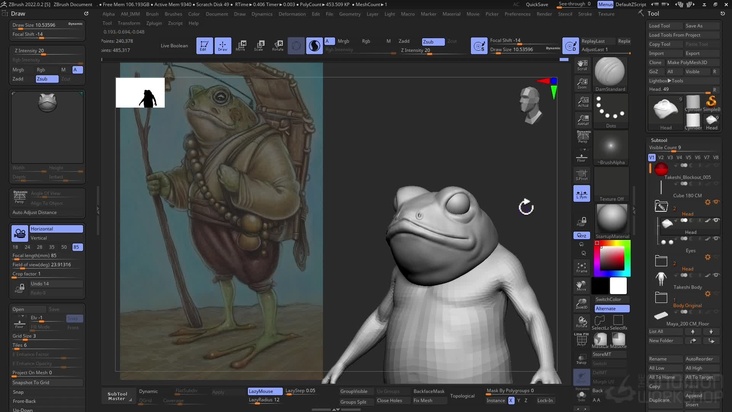Click the SelectRect icon

(x=618, y=322)
